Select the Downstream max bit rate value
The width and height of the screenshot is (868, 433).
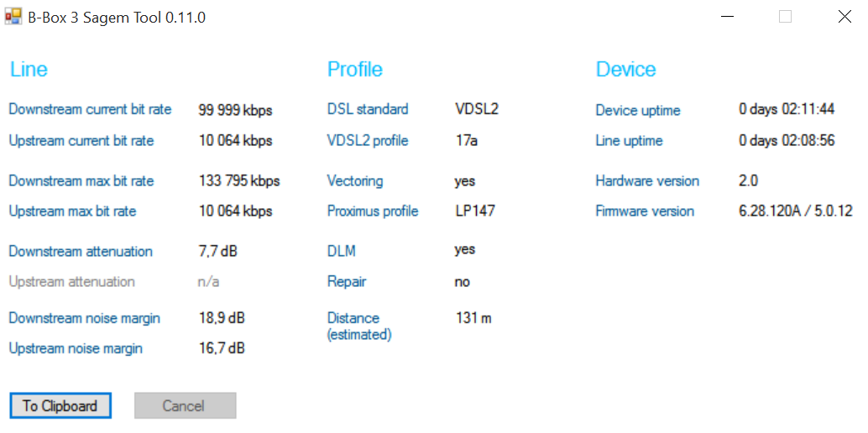[239, 181]
